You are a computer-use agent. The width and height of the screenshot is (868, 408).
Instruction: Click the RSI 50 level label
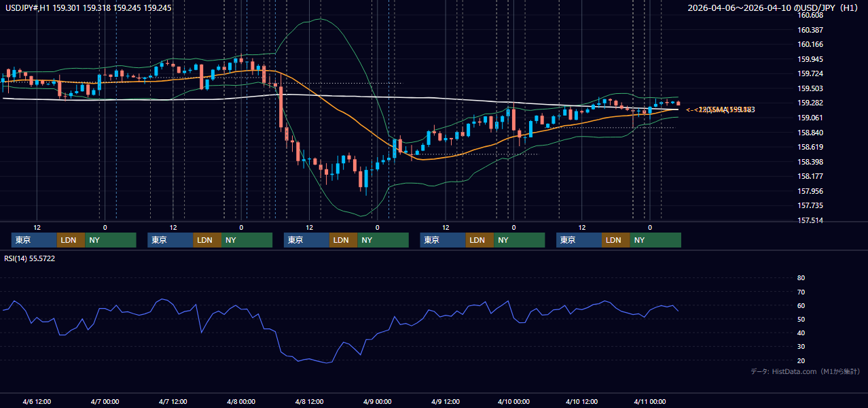click(x=801, y=320)
